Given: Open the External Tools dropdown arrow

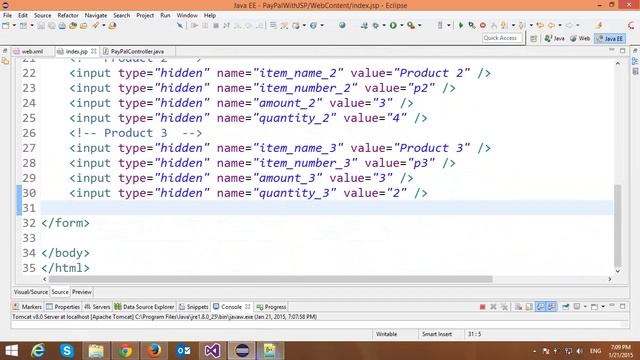Looking at the screenshot, I should 420,25.
